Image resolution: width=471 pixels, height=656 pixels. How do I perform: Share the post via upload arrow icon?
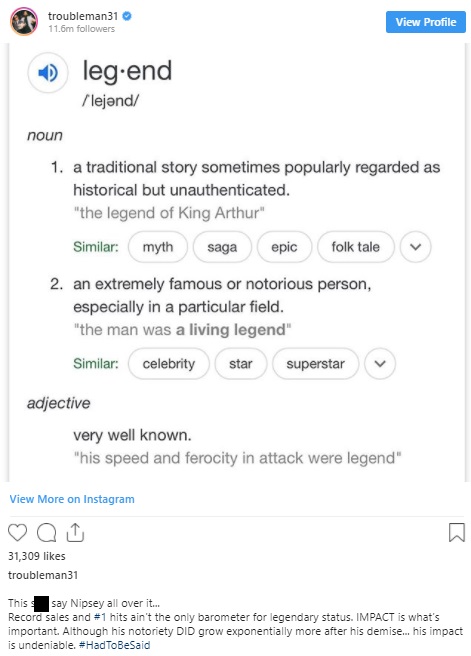click(75, 532)
